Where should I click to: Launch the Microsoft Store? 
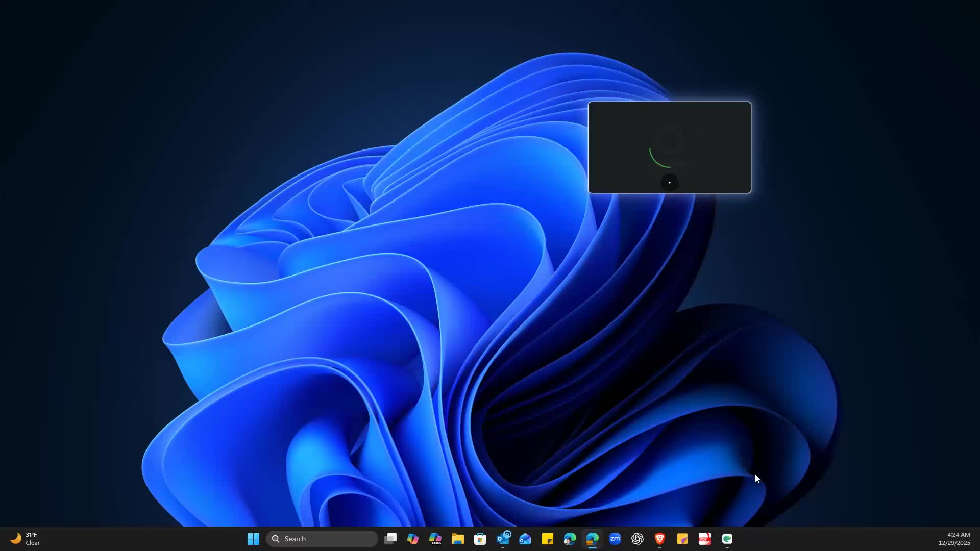(x=480, y=539)
